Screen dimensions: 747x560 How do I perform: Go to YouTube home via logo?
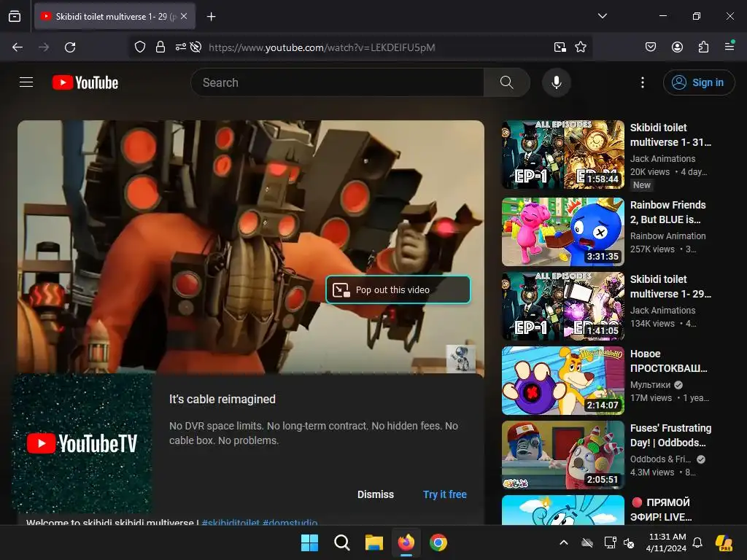coord(85,82)
